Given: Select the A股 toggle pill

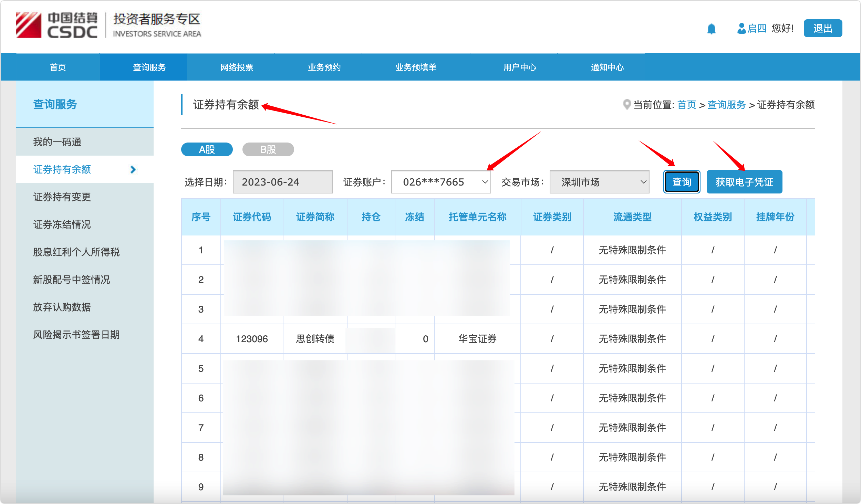Looking at the screenshot, I should click(x=207, y=149).
